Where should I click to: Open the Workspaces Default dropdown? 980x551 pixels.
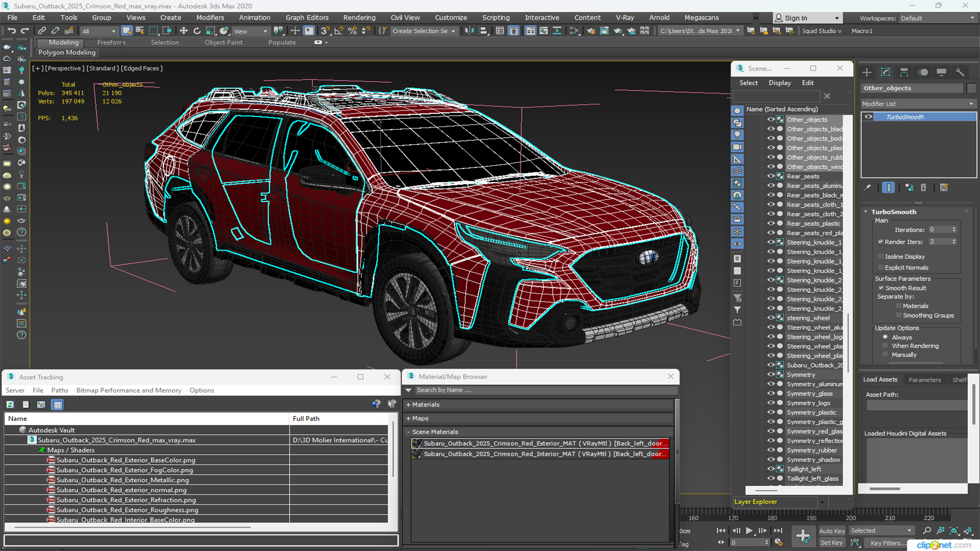[x=938, y=18]
